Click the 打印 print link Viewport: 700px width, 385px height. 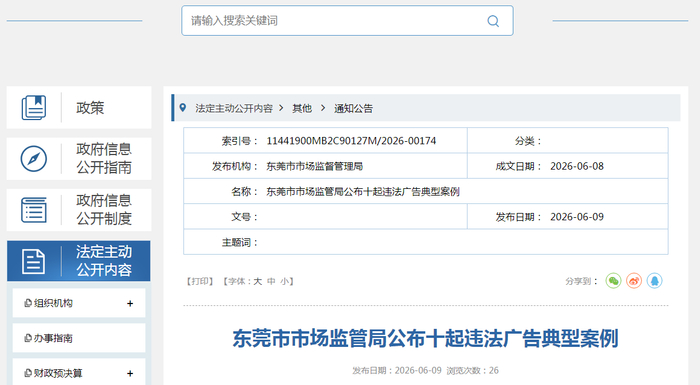coord(200,281)
